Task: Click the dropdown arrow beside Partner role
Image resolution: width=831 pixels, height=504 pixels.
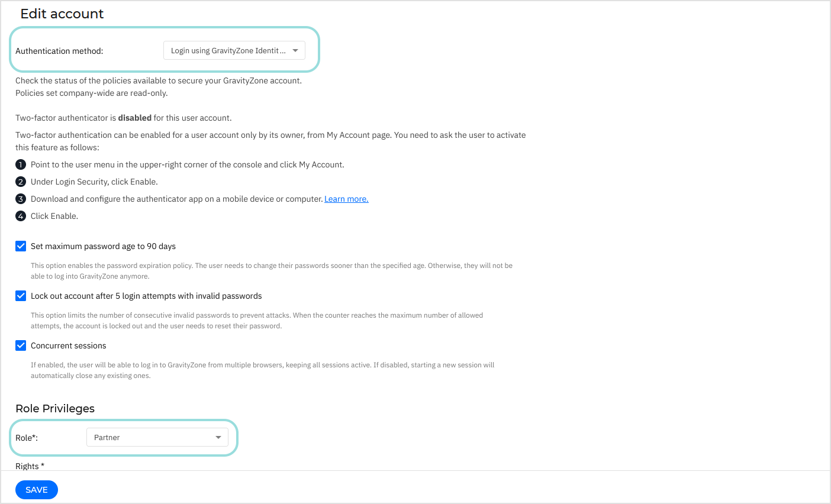Action: coord(218,437)
